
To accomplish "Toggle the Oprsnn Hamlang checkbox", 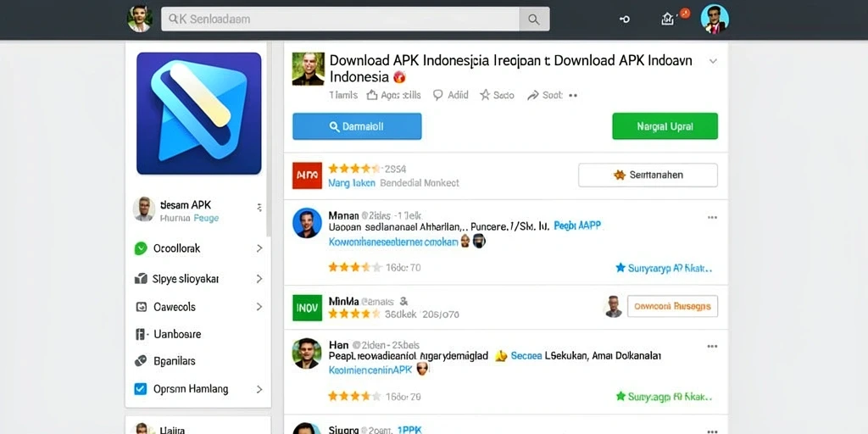I will coord(141,389).
